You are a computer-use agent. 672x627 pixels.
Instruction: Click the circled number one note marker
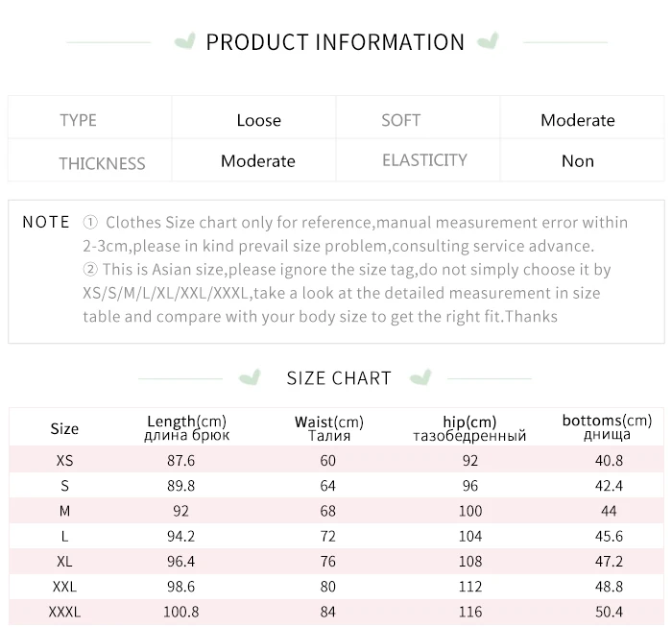(x=90, y=222)
